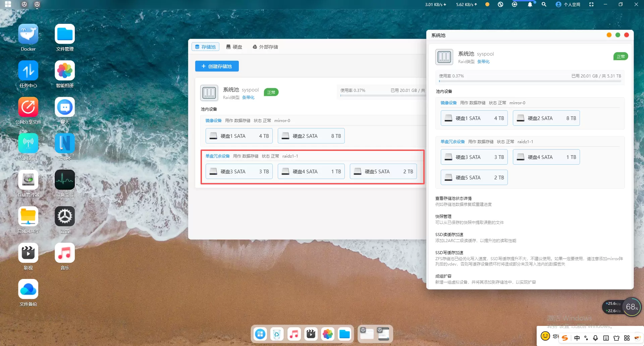
Task: Open 查看存储池状态详情 in system pool panel
Action: (x=453, y=198)
